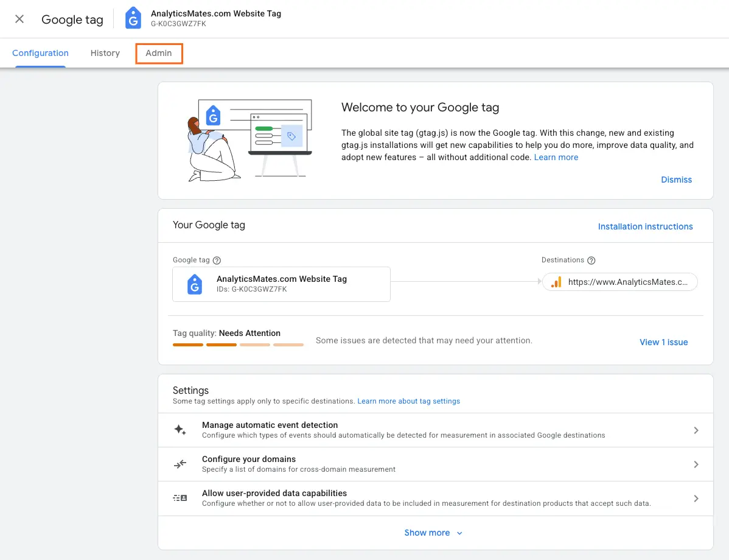Click the https://www.AnalyticsMates.c... destination chip
The image size is (729, 560).
coord(619,282)
